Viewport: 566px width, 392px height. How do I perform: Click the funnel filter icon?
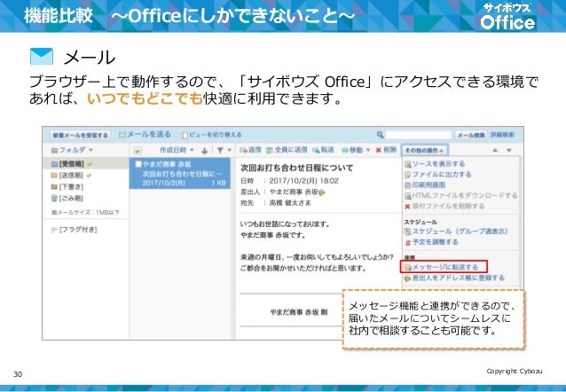point(220,151)
